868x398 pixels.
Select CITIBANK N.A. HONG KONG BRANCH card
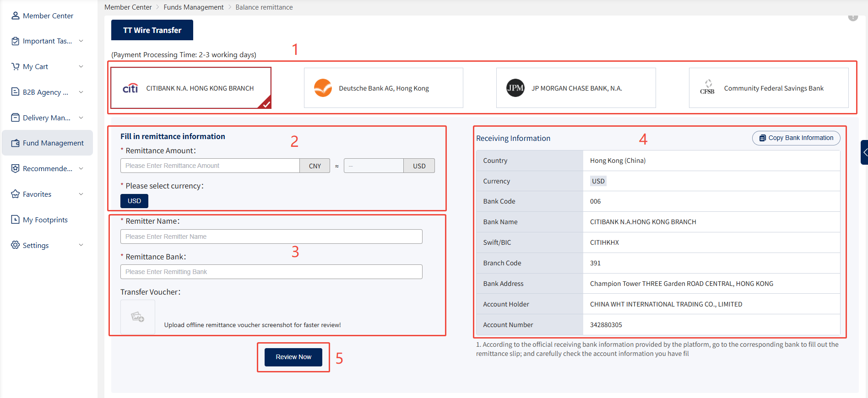coord(191,88)
